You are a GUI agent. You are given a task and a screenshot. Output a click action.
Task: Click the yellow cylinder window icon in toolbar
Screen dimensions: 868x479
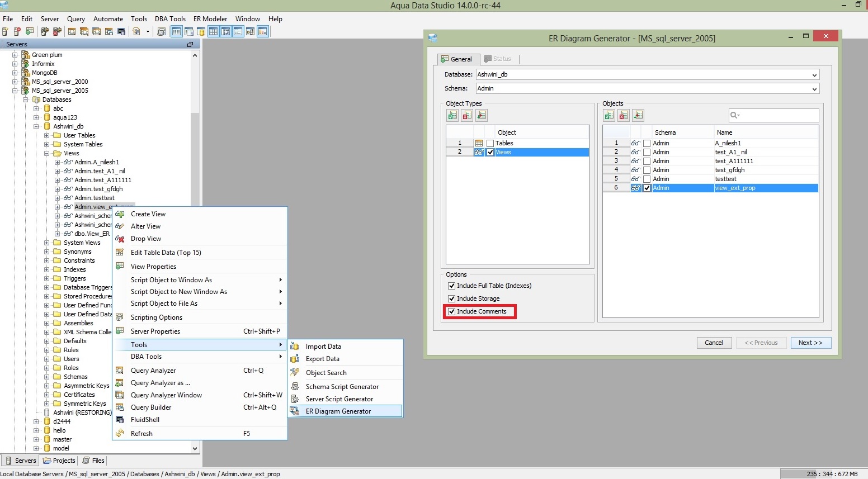(201, 32)
